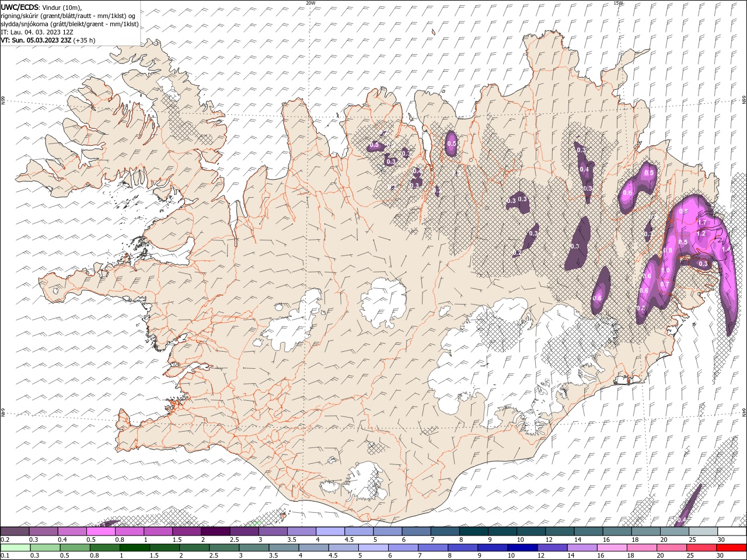This screenshot has width=747, height=560.
Task: Pick the lower-scale bright red swatch at 30
Action: (x=732, y=548)
